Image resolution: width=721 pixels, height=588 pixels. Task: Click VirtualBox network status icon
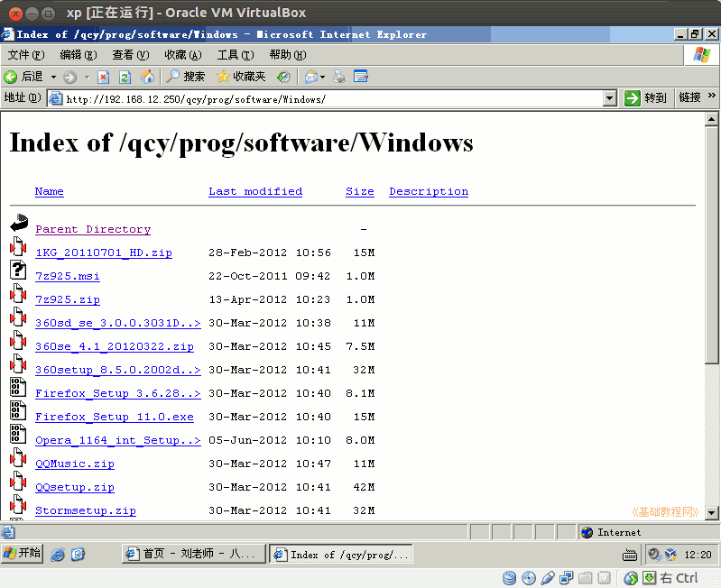coord(566,578)
